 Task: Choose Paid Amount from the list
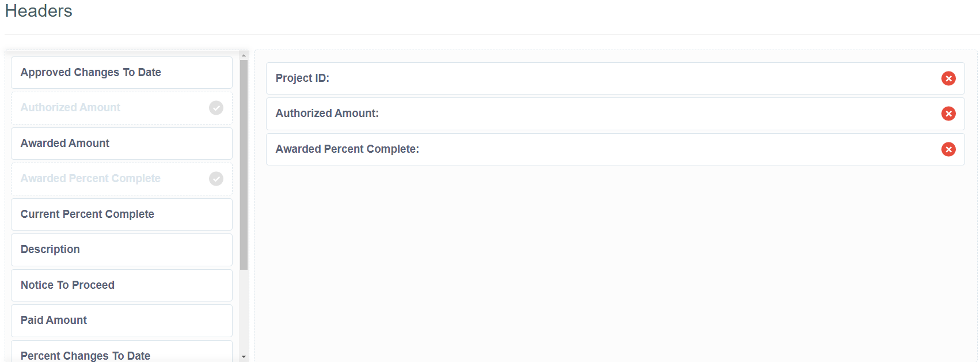121,320
